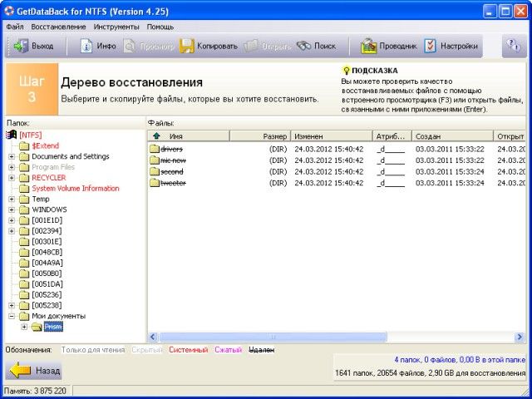
Task: Open the Файл menu
Action: point(15,27)
